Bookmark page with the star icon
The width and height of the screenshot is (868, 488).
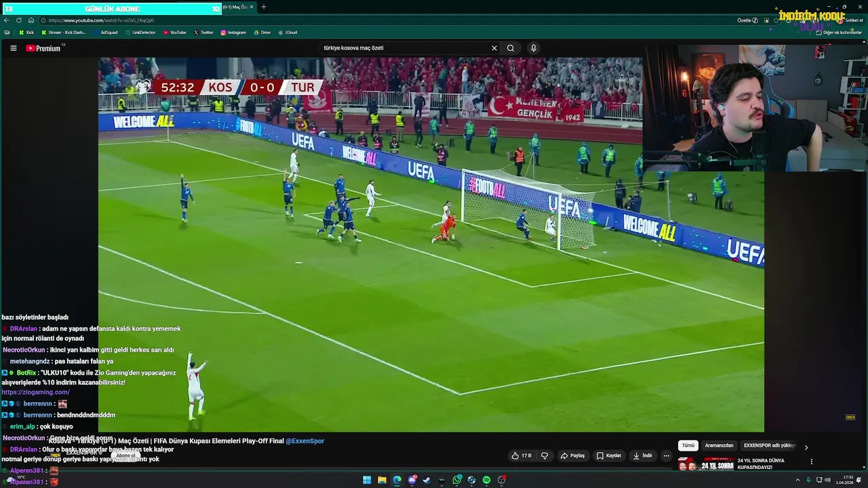[x=776, y=20]
